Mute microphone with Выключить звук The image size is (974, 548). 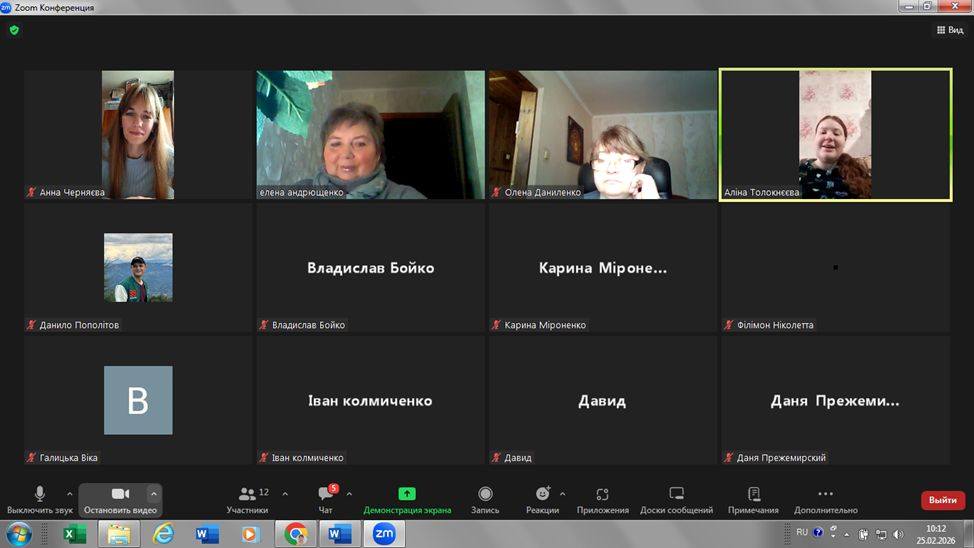39,498
